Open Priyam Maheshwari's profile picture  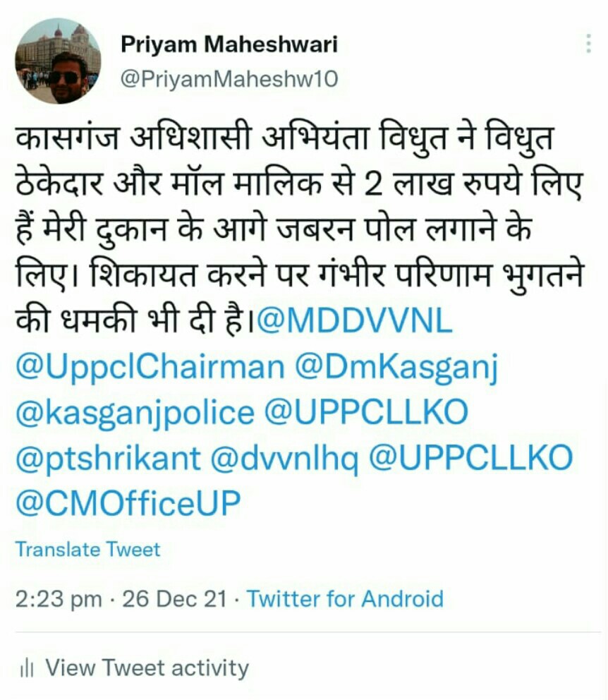click(x=58, y=61)
